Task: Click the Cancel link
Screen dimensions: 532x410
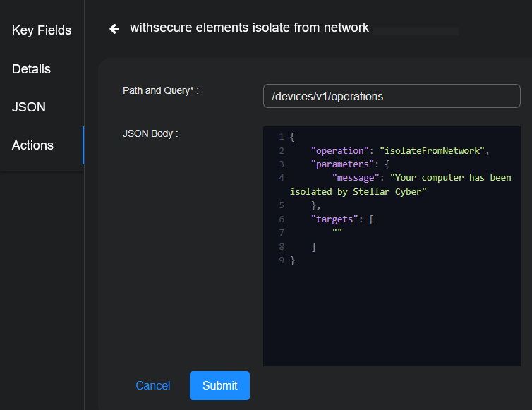Action: pyautogui.click(x=153, y=385)
